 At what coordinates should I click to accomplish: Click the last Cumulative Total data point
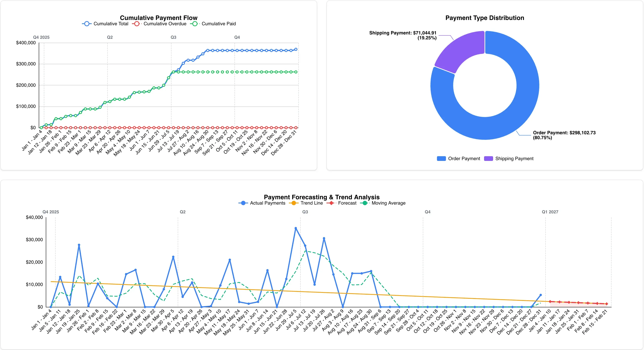click(296, 49)
